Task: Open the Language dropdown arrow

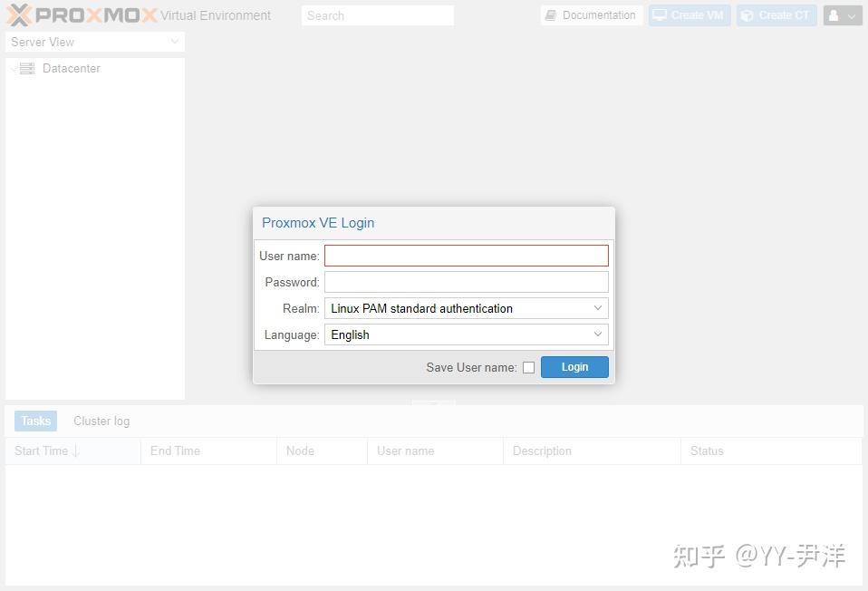Action: coord(598,334)
